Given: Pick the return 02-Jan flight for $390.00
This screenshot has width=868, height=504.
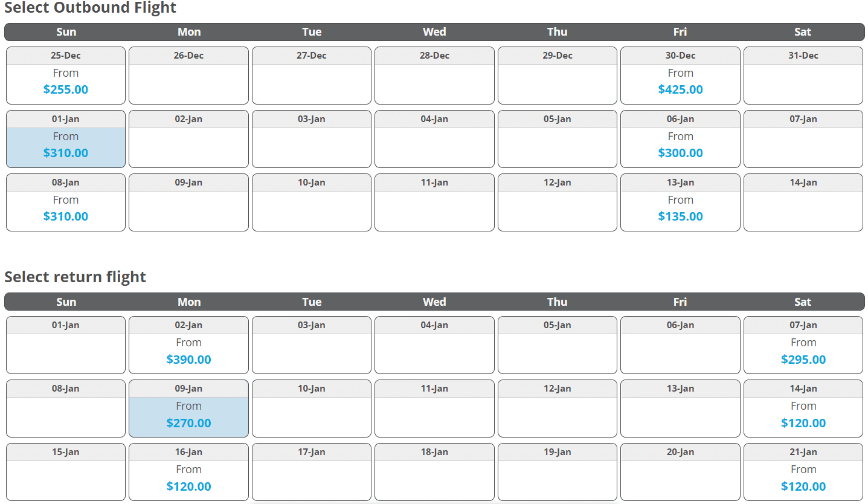Looking at the screenshot, I should (188, 352).
